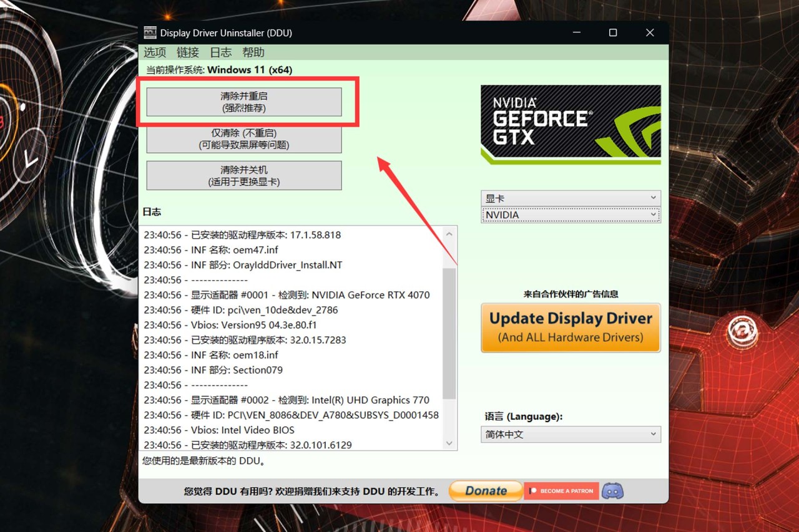Click the log scrollbar up arrow
Screen dimensions: 799x532
tap(449, 234)
